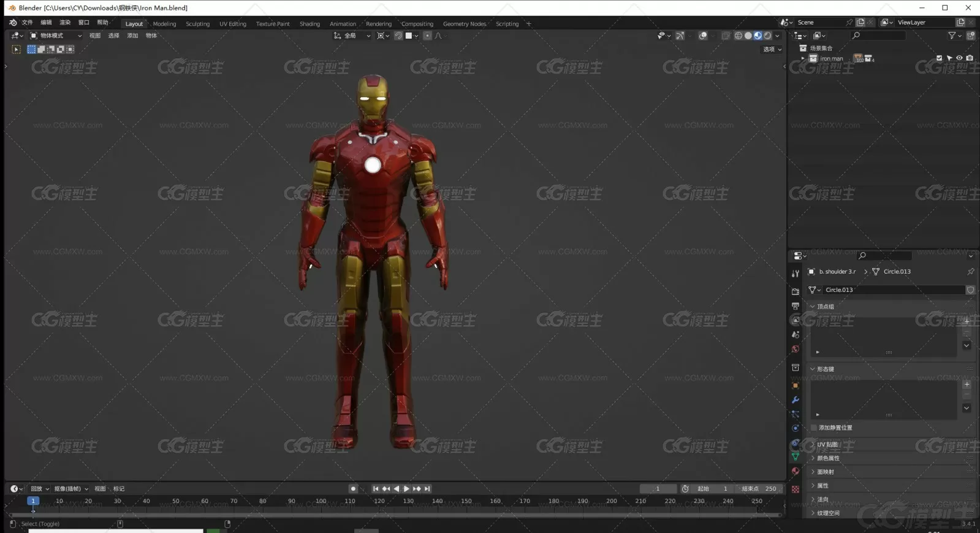The height and width of the screenshot is (533, 980).
Task: Open the Texture checker properties tab
Action: (795, 489)
